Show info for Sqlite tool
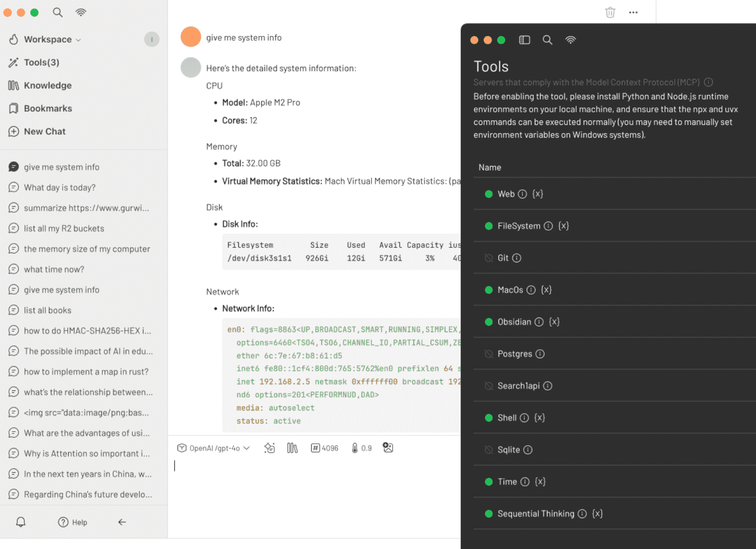The height and width of the screenshot is (549, 756). click(528, 450)
